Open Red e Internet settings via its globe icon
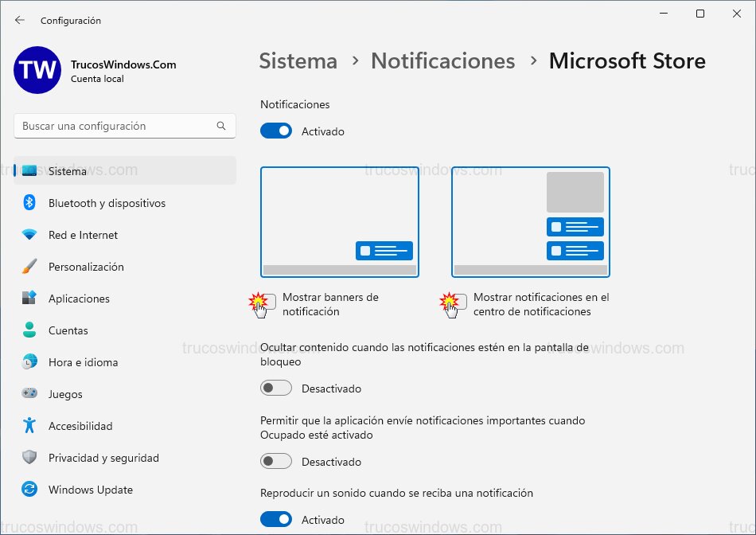Viewport: 756px width, 535px height. [x=29, y=235]
